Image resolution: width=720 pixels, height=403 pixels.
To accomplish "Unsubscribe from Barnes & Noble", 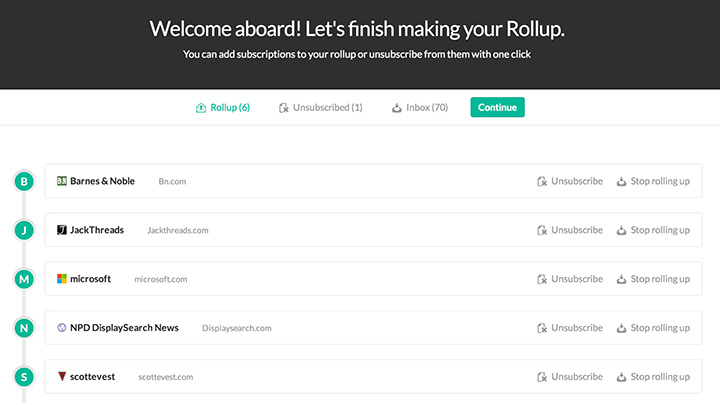I will pos(570,181).
